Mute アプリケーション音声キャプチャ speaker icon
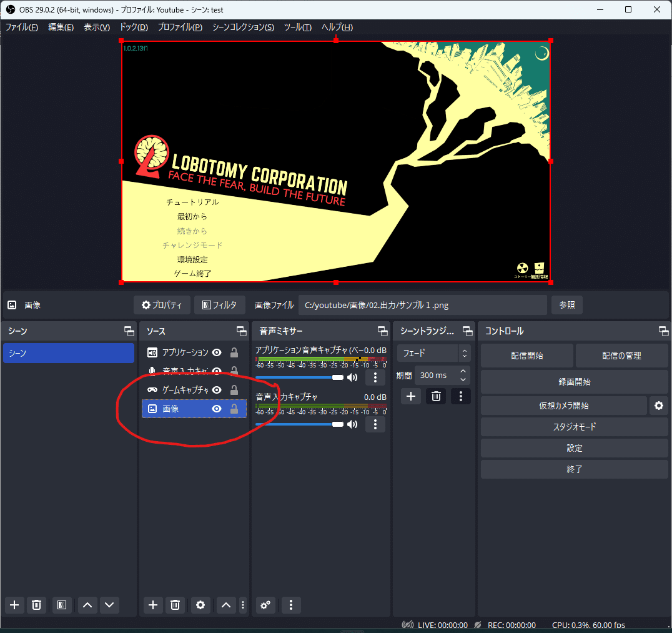This screenshot has width=672, height=633. tap(352, 377)
